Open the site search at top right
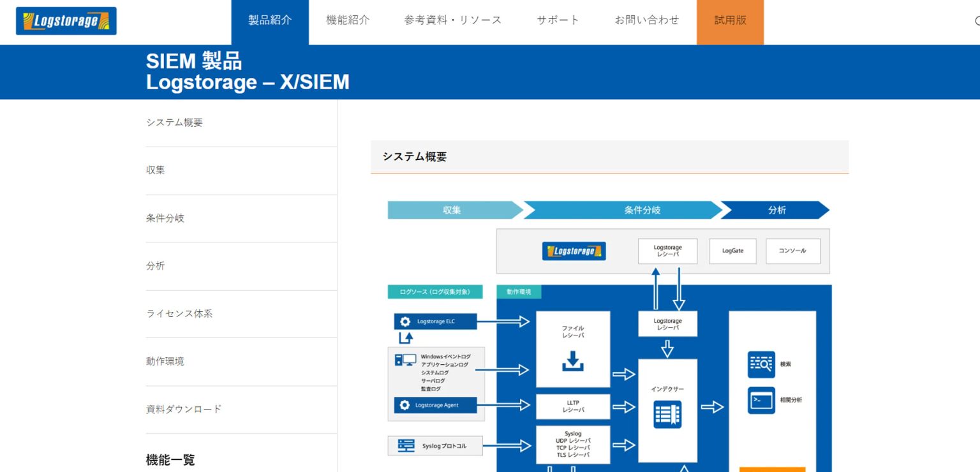Viewport: 980px width, 472px height. (x=977, y=20)
